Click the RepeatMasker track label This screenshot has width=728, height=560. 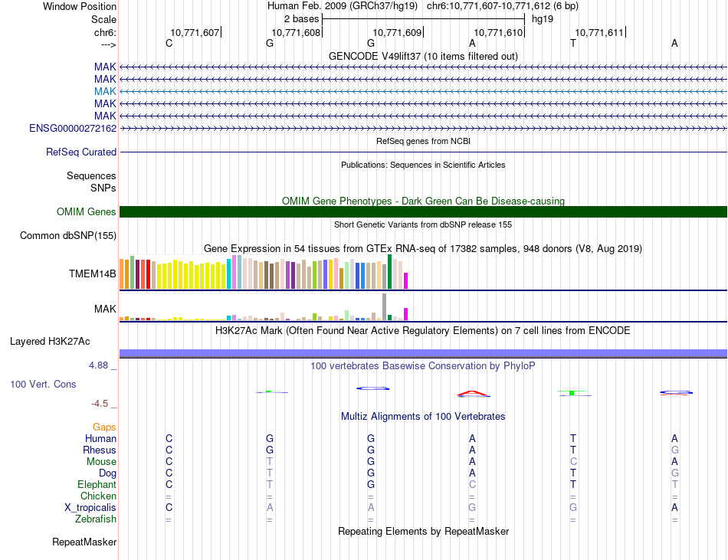point(84,542)
